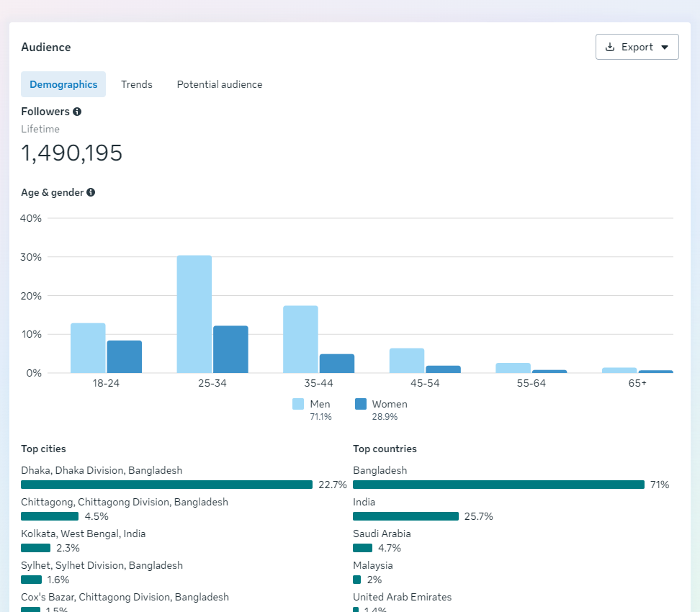This screenshot has height=612, width=700.
Task: Click the Men bar for ages 25-34
Action: 194,314
